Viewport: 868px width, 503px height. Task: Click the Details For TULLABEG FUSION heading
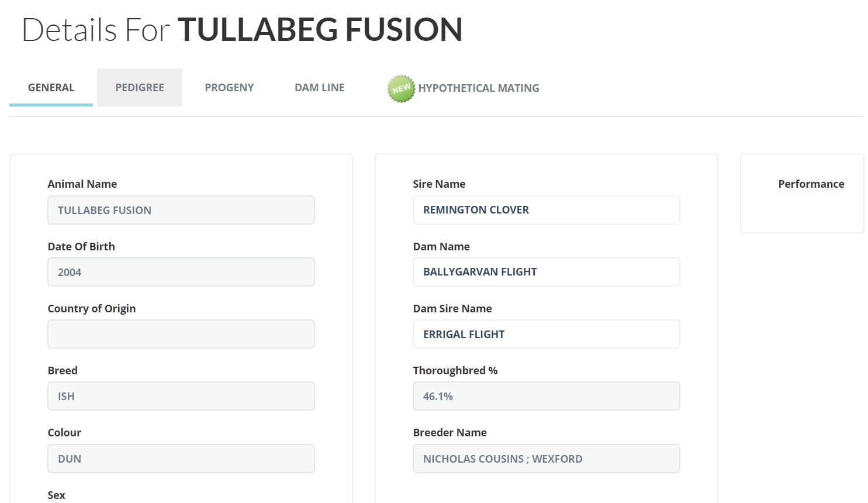pos(242,30)
